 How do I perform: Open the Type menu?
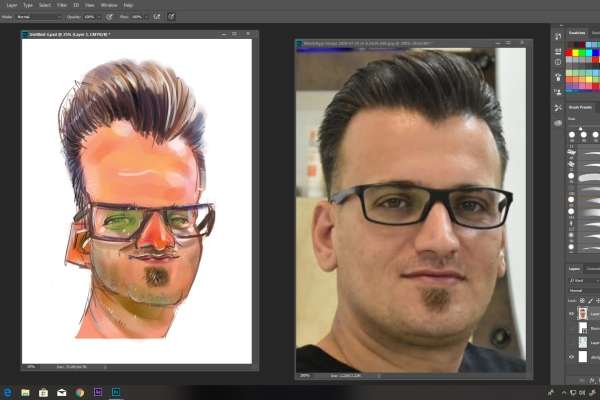pos(28,5)
